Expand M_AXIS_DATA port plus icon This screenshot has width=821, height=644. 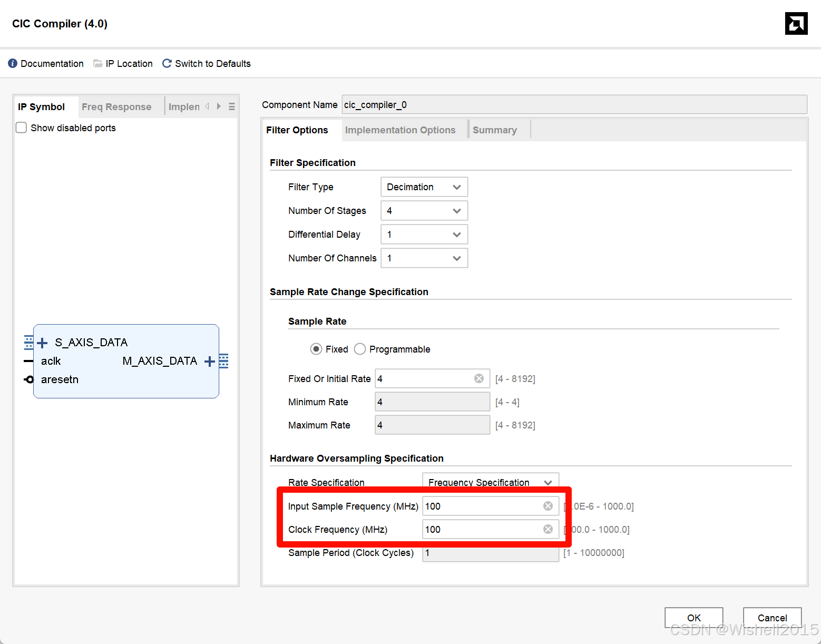click(210, 361)
